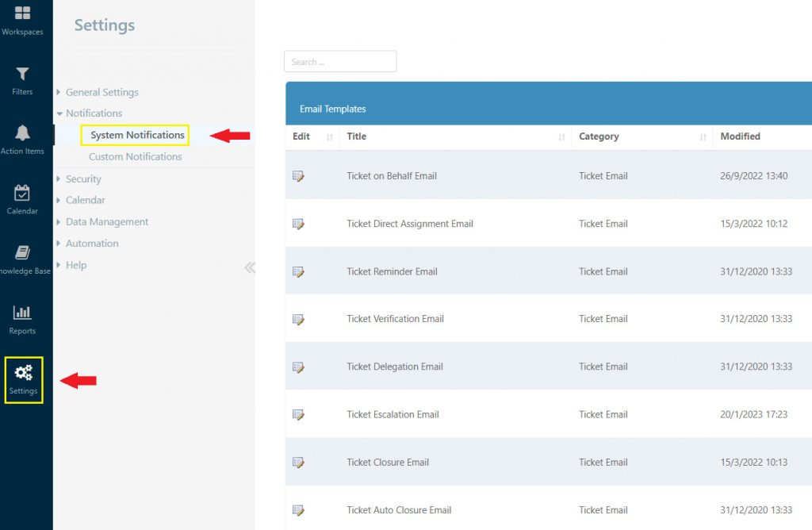Open Data Management label

click(107, 221)
